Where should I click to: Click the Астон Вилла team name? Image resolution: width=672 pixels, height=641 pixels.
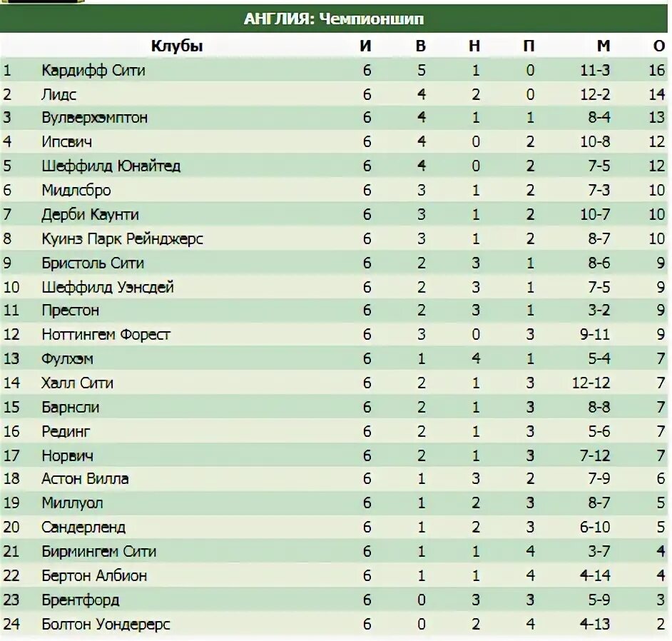(85, 478)
